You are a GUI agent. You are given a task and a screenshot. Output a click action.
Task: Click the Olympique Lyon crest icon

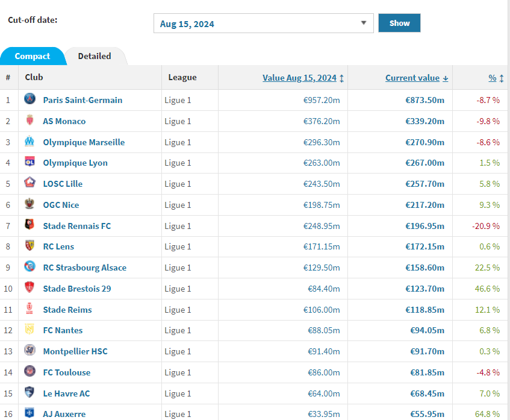click(x=30, y=163)
